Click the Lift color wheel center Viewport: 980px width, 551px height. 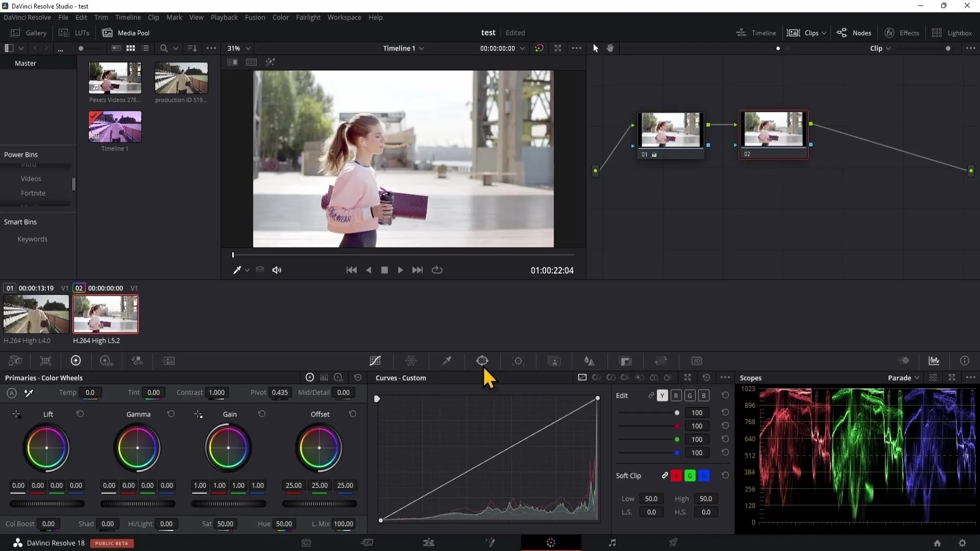(47, 448)
